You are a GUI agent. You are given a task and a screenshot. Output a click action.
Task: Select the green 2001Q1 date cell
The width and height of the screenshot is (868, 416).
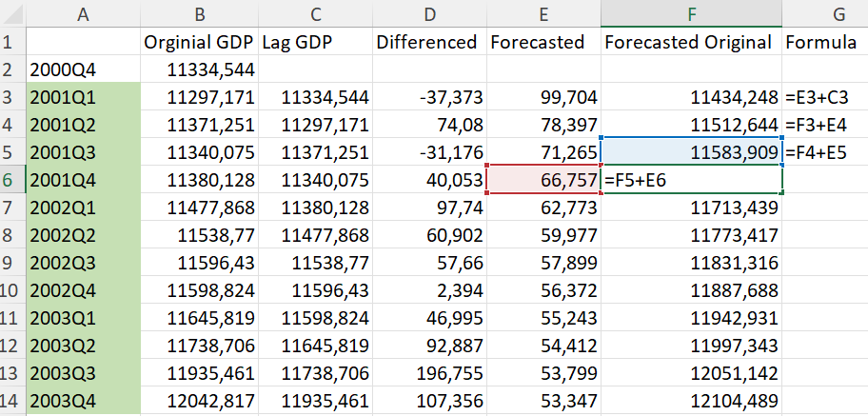(x=83, y=97)
